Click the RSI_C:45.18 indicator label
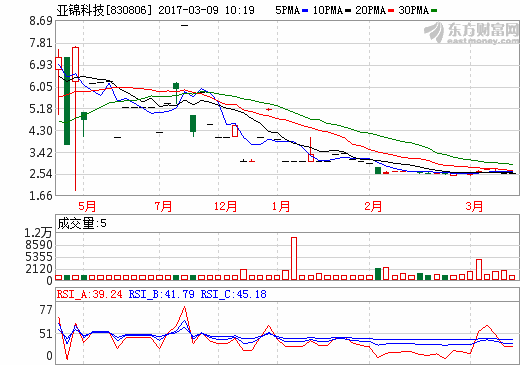The image size is (520, 365). [234, 294]
